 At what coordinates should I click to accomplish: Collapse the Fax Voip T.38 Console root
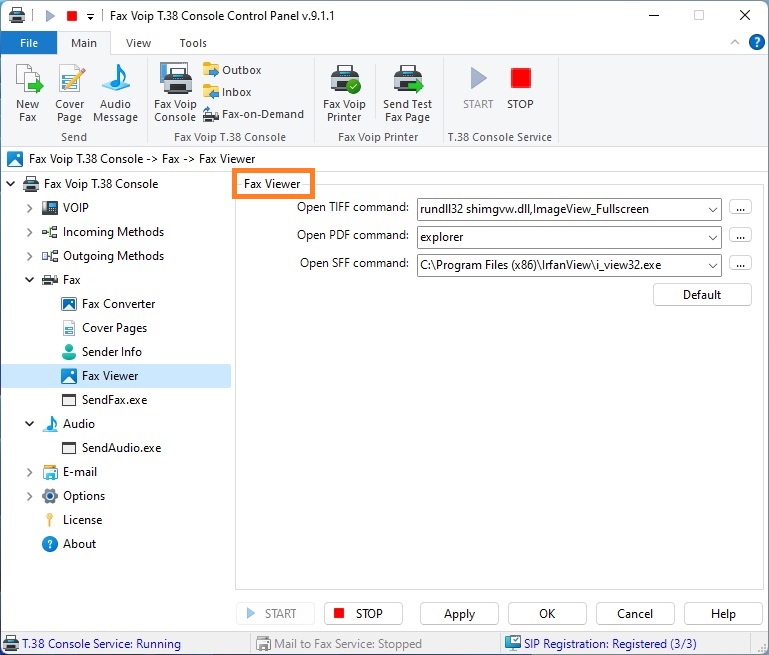pos(11,183)
